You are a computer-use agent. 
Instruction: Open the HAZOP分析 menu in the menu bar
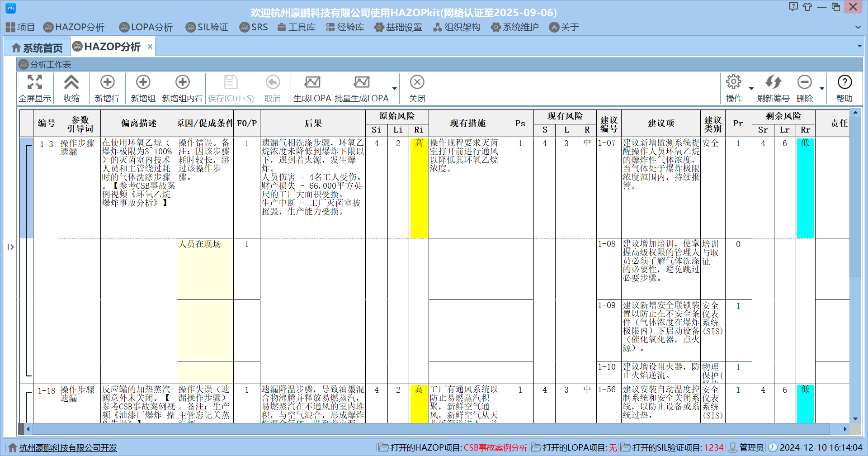click(74, 27)
